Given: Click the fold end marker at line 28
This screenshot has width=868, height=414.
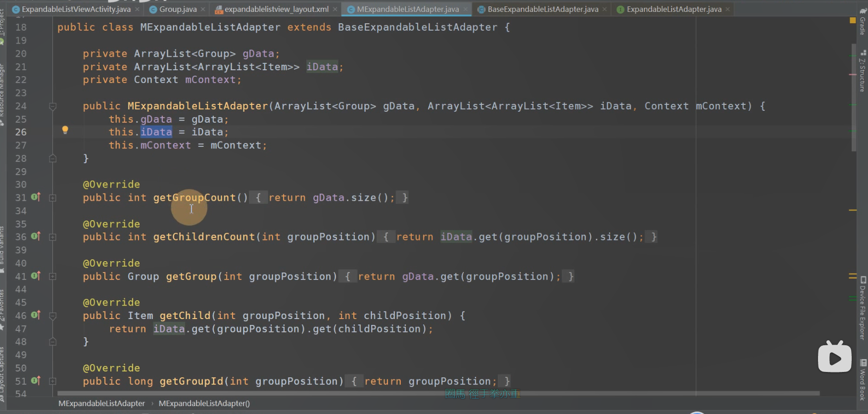Looking at the screenshot, I should coord(52,158).
